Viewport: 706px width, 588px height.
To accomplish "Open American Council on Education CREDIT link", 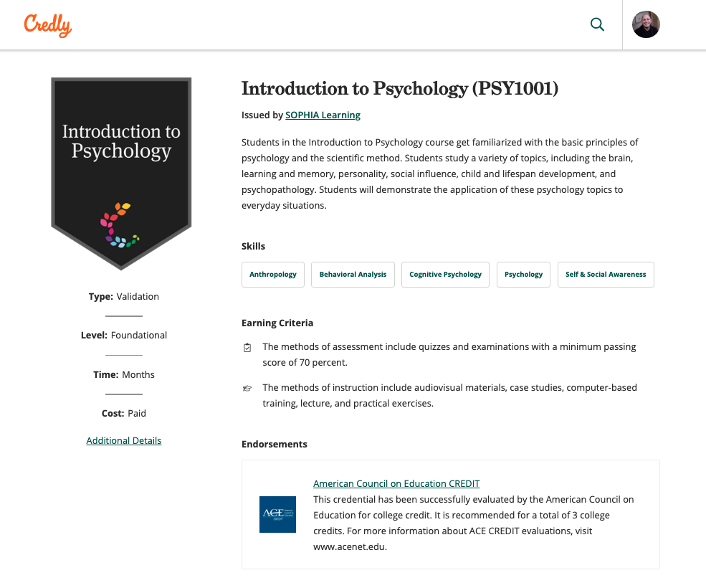I will [396, 483].
